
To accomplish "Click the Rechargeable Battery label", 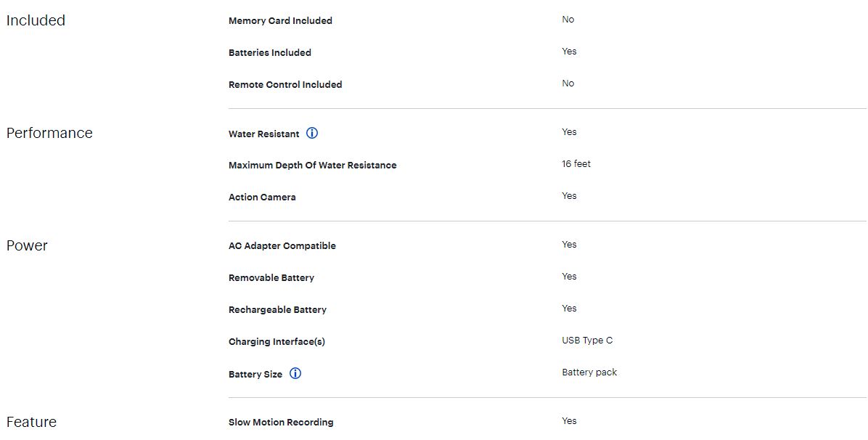I will (277, 310).
